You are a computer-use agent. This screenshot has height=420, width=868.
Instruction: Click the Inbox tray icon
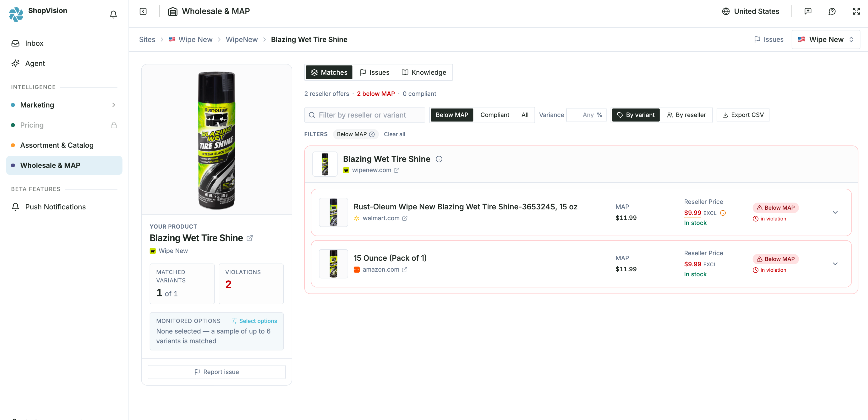pyautogui.click(x=15, y=43)
